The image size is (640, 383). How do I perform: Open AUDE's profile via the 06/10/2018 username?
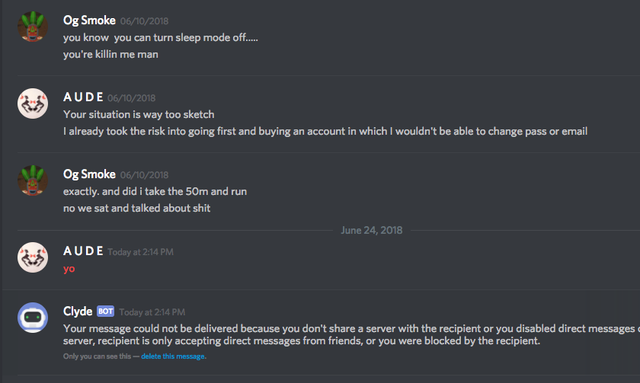pos(83,97)
